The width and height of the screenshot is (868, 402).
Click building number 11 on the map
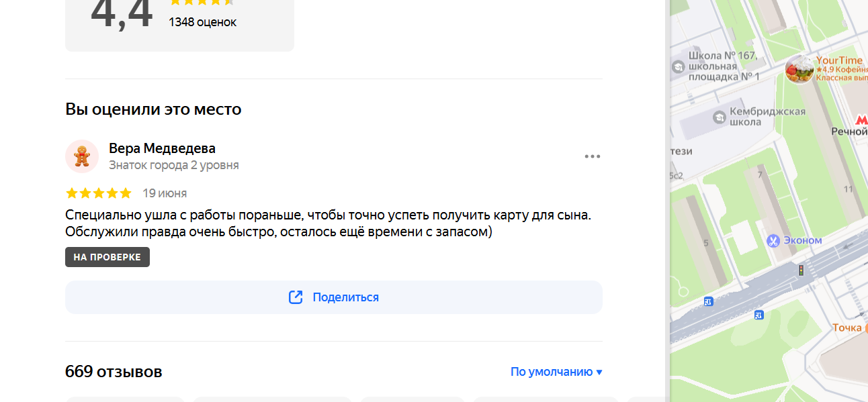click(848, 189)
